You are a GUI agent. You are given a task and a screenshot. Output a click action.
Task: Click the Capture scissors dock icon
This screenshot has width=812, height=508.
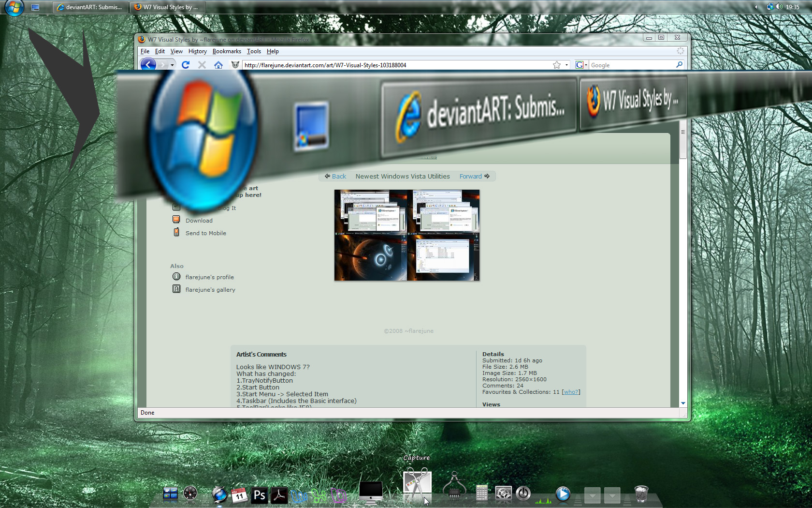(x=417, y=484)
